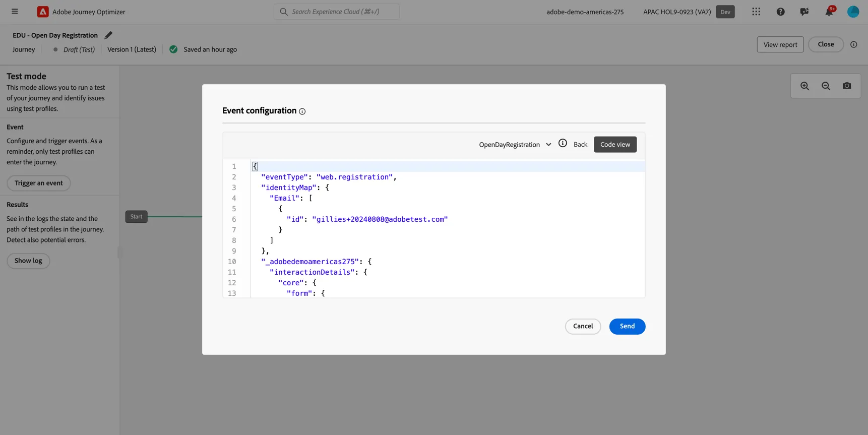
Task: Click the Adobe Journey Optimizer logo
Action: [43, 12]
